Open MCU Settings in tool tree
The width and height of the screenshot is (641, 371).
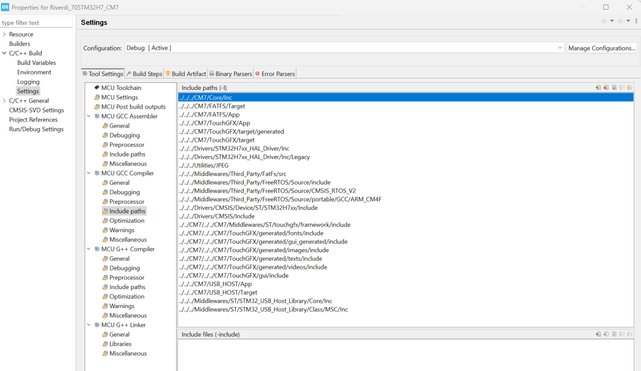(x=119, y=97)
